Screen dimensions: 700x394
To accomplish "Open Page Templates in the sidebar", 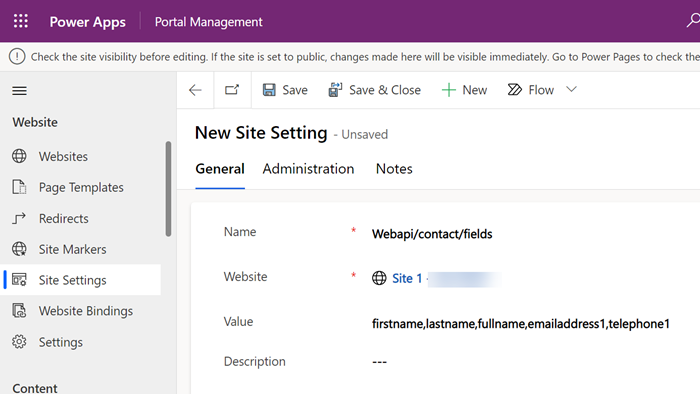I will (x=80, y=187).
